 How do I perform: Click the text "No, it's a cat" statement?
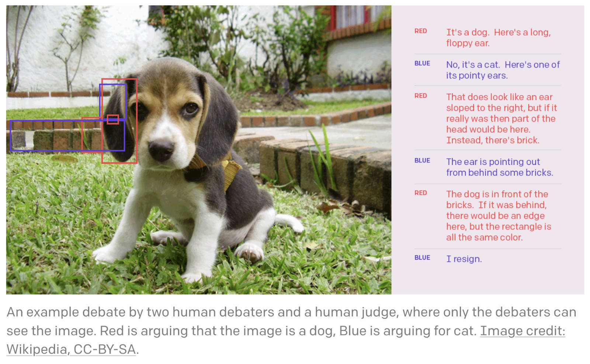coord(503,70)
